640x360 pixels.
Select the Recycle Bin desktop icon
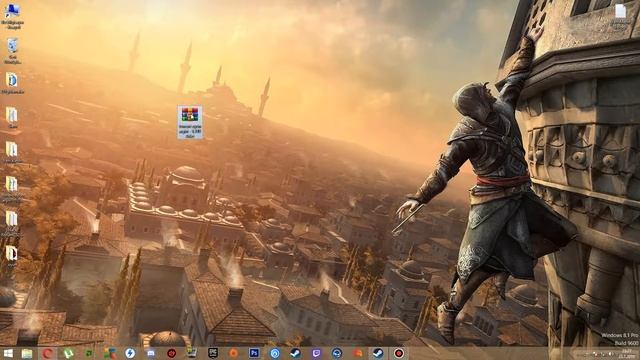12,51
